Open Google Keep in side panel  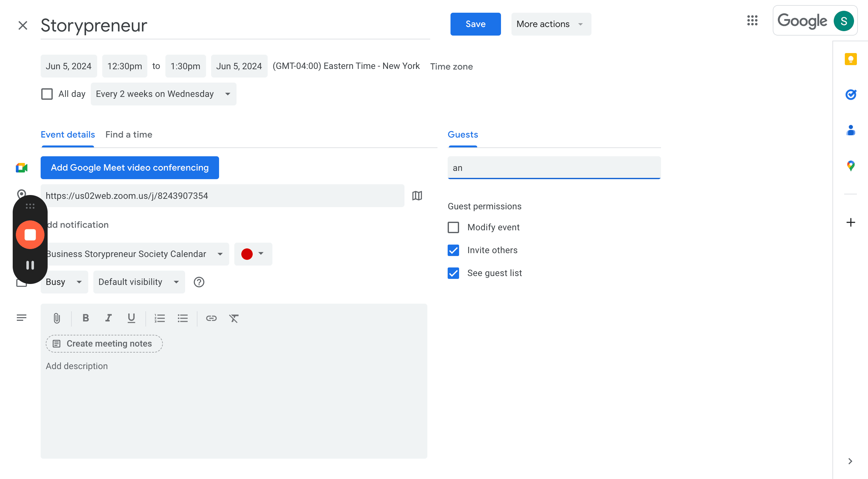click(x=851, y=59)
